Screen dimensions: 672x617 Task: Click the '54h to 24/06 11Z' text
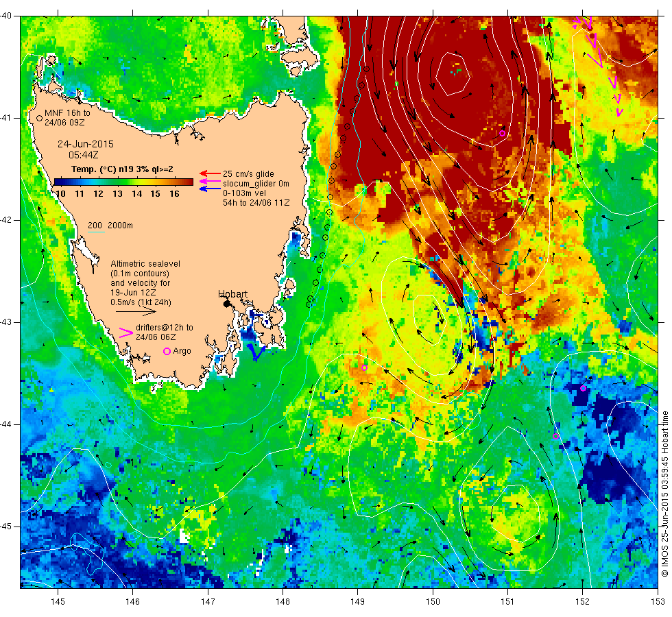[256, 203]
